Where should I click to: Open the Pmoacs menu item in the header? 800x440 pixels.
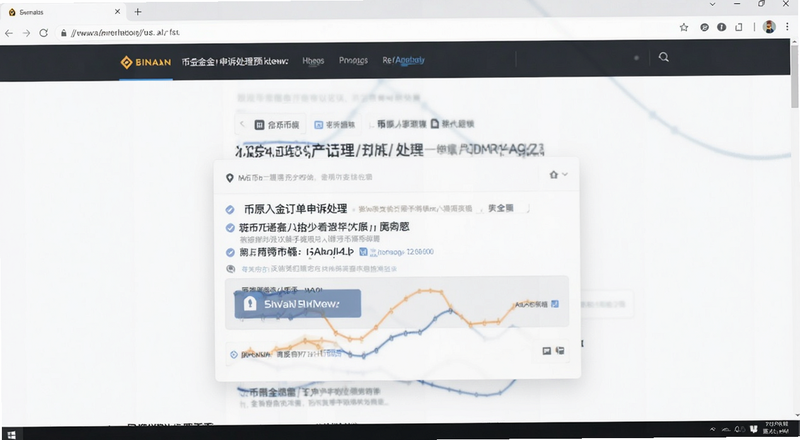353,60
